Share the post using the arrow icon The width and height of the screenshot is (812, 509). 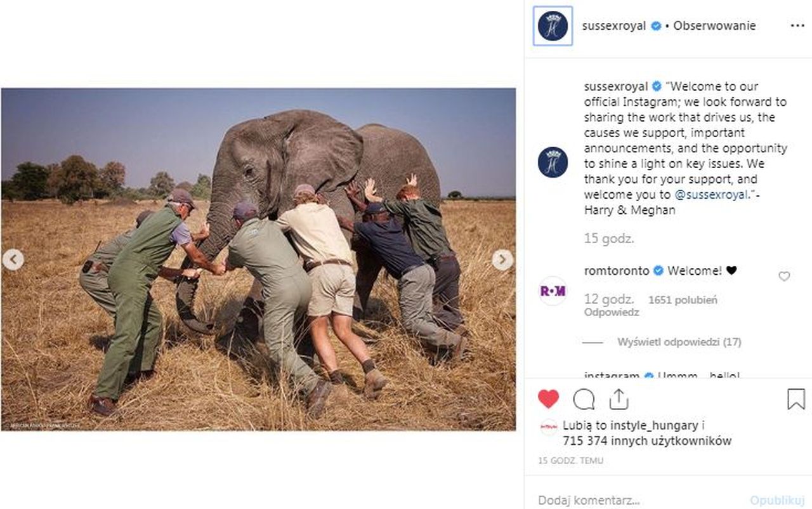click(619, 399)
